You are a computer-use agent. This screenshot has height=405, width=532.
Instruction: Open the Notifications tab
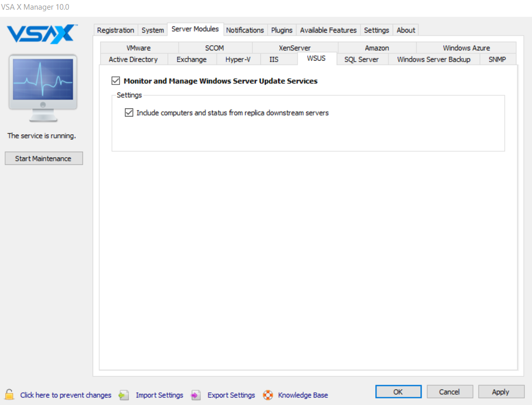(x=245, y=30)
